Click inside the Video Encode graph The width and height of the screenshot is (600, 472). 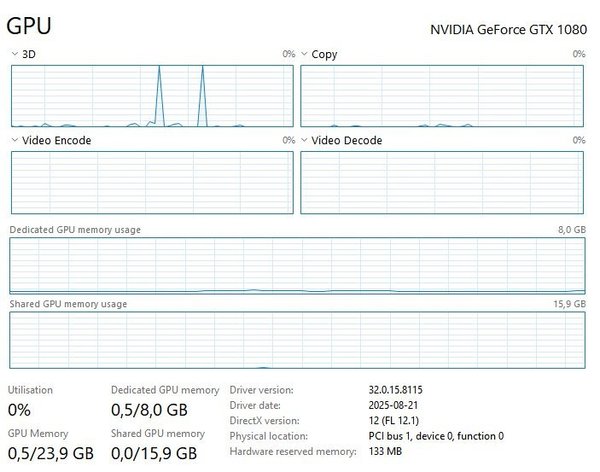pyautogui.click(x=153, y=182)
